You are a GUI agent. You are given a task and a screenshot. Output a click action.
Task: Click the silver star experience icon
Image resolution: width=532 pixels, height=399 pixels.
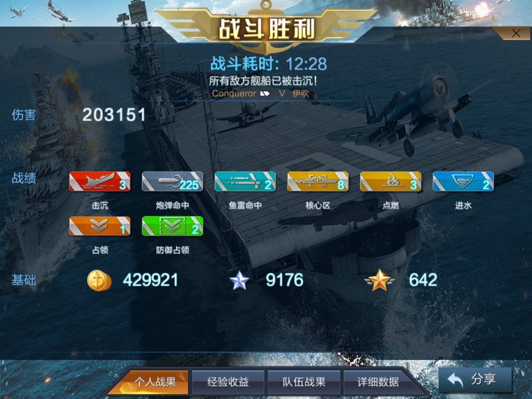pyautogui.click(x=240, y=281)
